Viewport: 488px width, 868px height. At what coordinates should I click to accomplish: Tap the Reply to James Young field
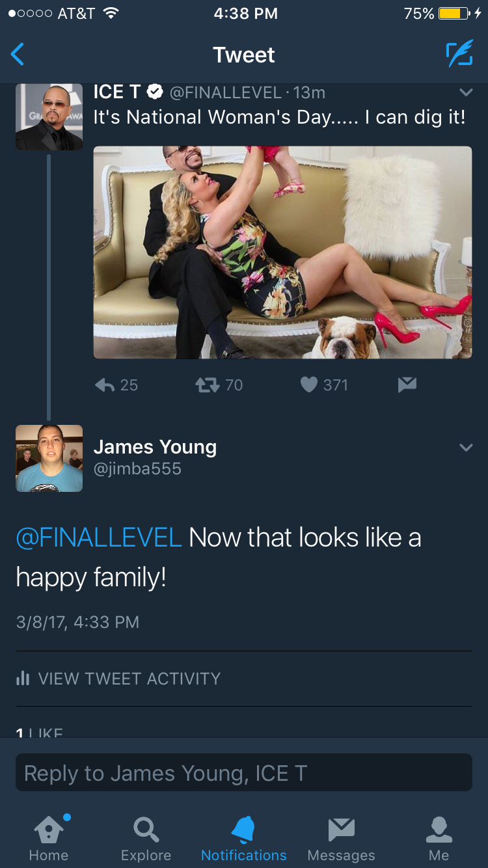click(244, 773)
